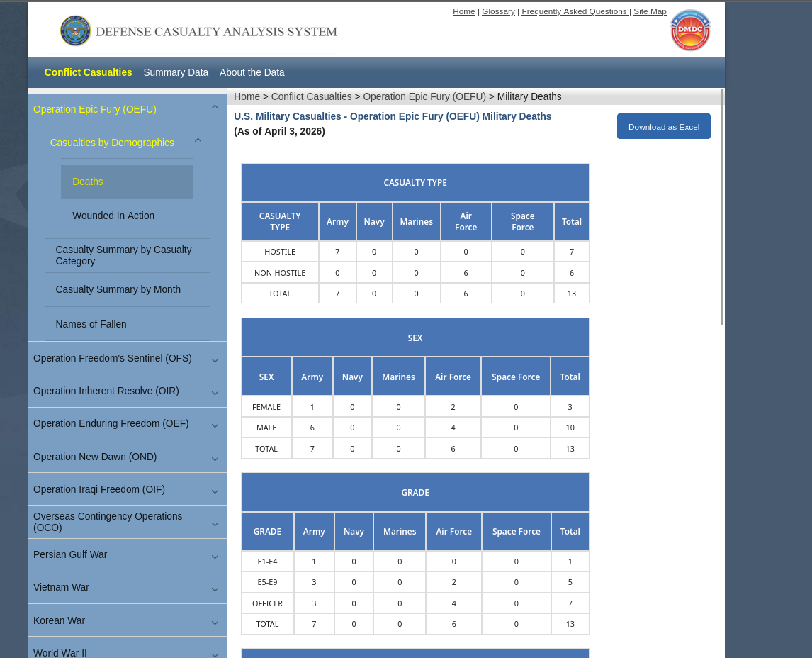Expand Operation Enduring Freedom (OEF) chevron

tap(215, 426)
